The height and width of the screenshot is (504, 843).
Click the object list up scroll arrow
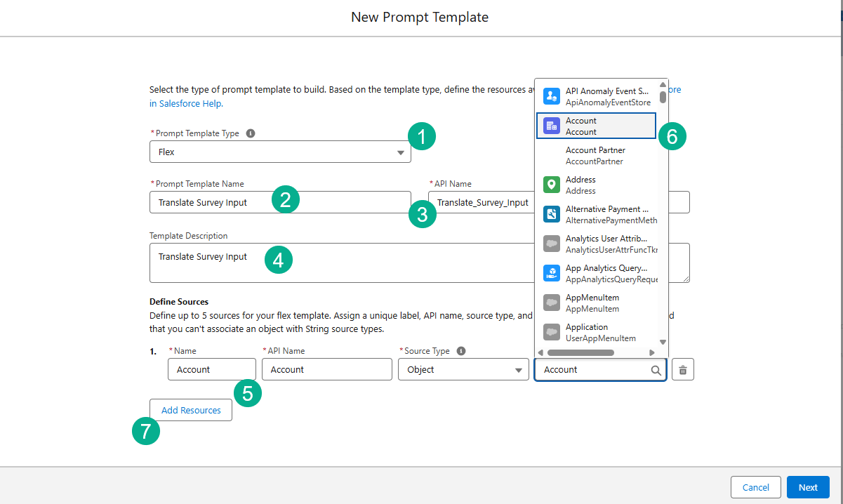[663, 85]
